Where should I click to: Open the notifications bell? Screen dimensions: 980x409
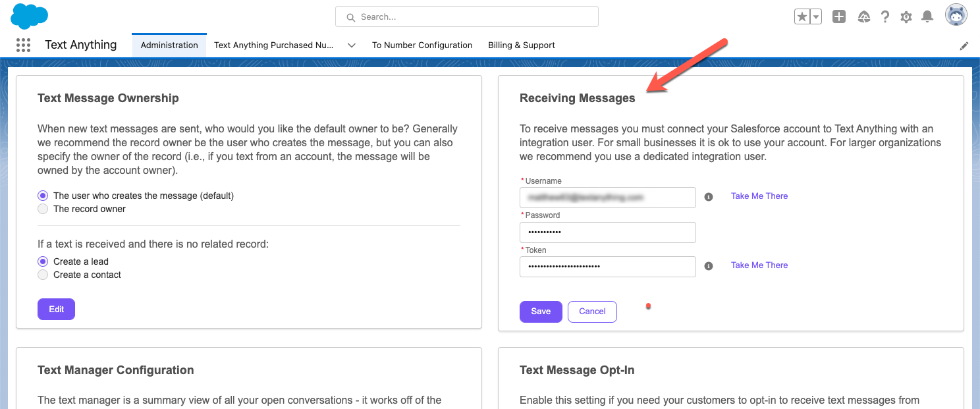[927, 17]
